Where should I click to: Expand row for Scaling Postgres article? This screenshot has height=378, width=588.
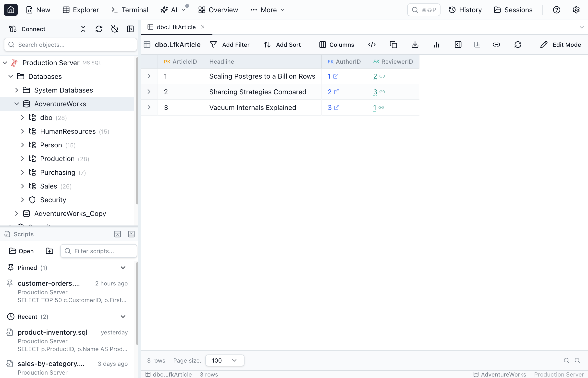(x=149, y=76)
